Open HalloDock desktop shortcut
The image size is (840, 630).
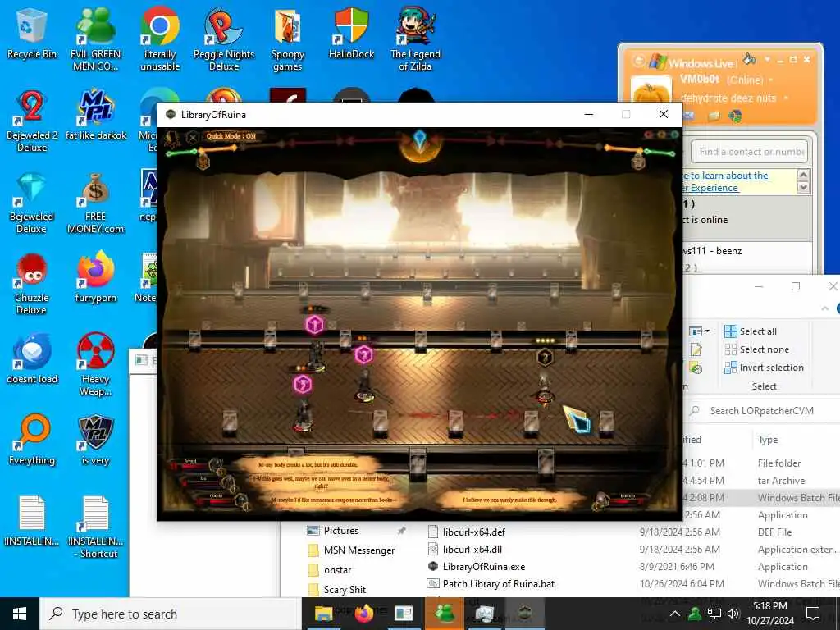tap(351, 33)
